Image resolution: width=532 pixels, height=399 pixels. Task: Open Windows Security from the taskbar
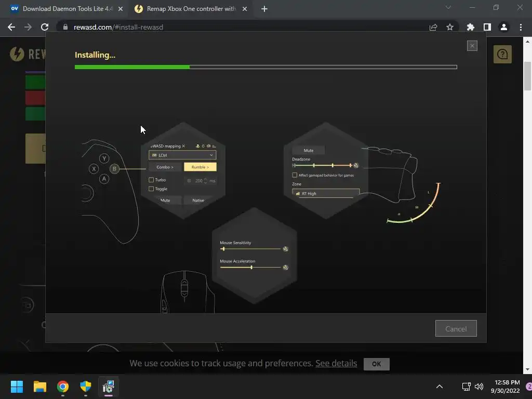(x=86, y=387)
